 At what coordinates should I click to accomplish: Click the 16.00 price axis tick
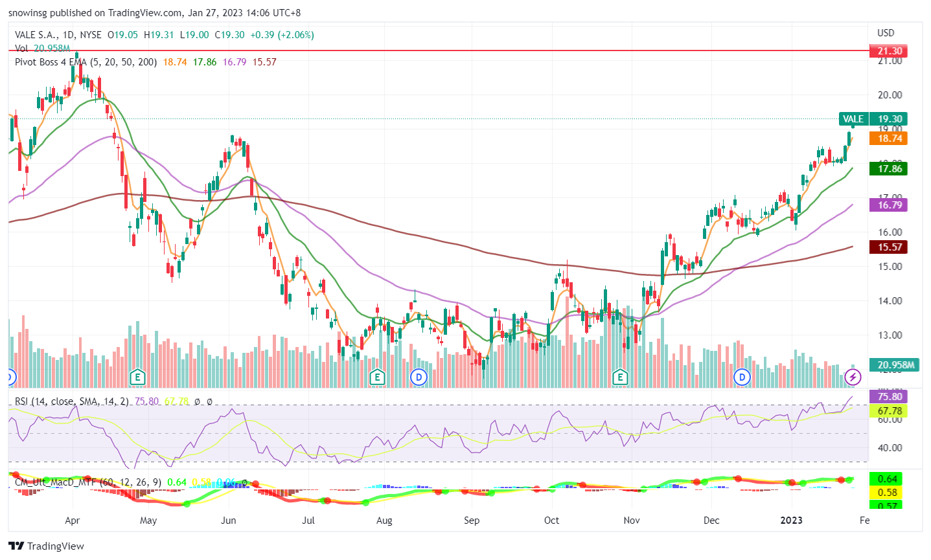890,232
